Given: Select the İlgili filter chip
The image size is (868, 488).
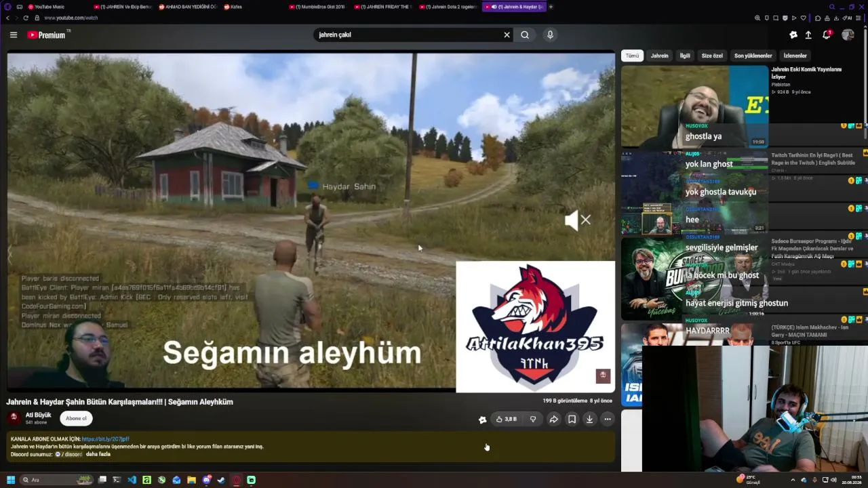Looking at the screenshot, I should pos(685,56).
